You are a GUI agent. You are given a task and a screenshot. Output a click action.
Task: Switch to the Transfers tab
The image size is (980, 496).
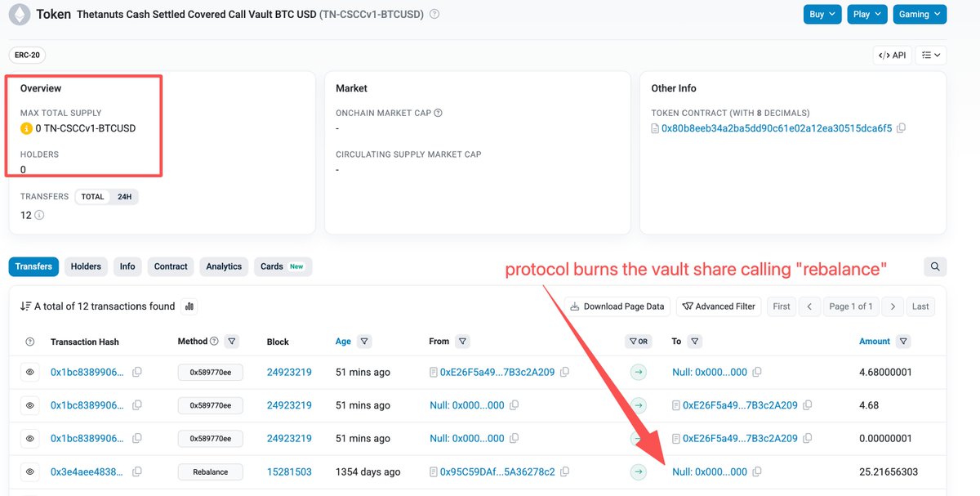click(33, 266)
